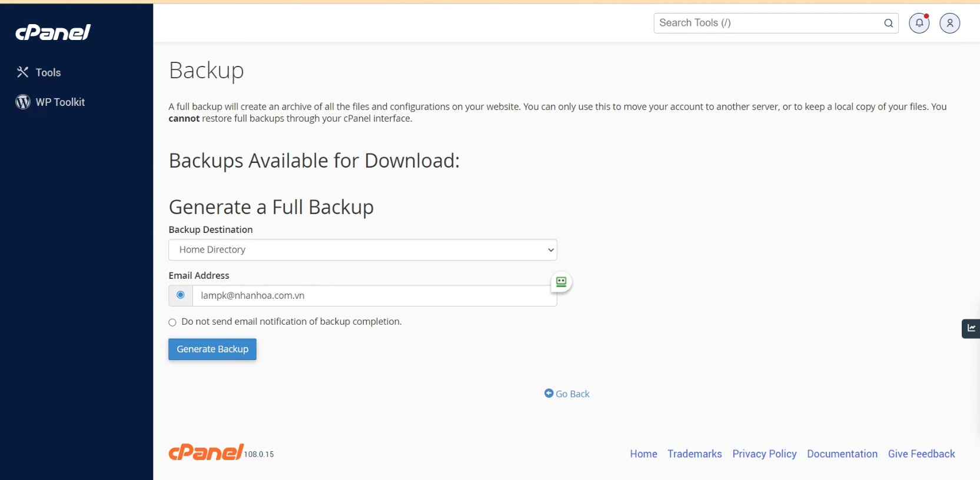Screen dimensions: 980x480
Task: Select the email address radio button
Action: pyautogui.click(x=181, y=295)
